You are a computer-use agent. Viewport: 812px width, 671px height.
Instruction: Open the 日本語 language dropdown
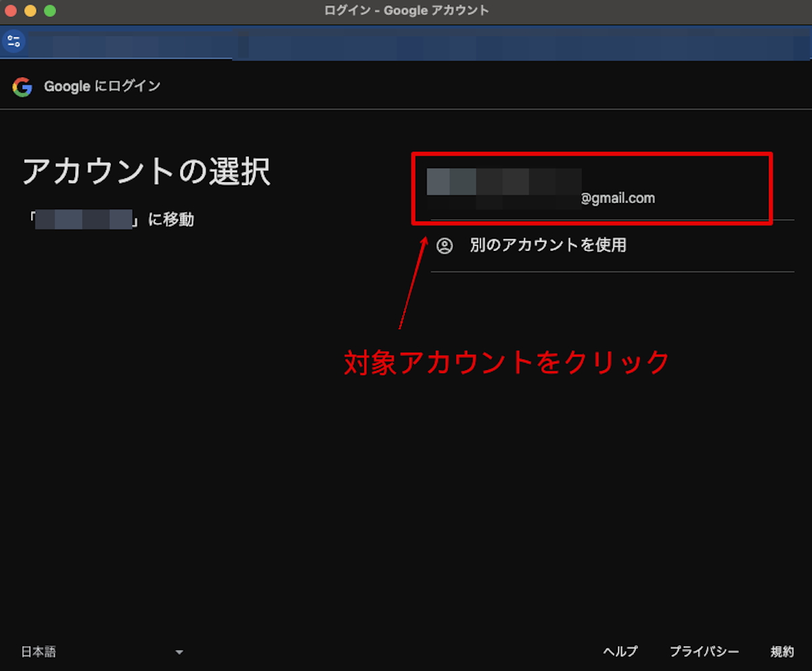pos(103,652)
